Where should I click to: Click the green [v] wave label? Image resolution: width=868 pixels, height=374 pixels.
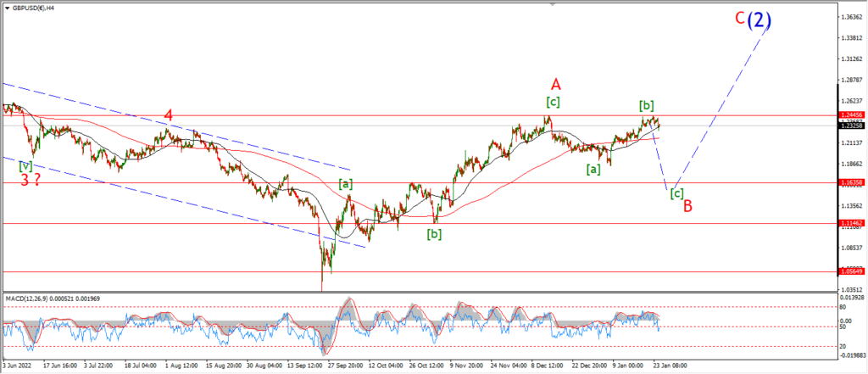click(x=25, y=165)
